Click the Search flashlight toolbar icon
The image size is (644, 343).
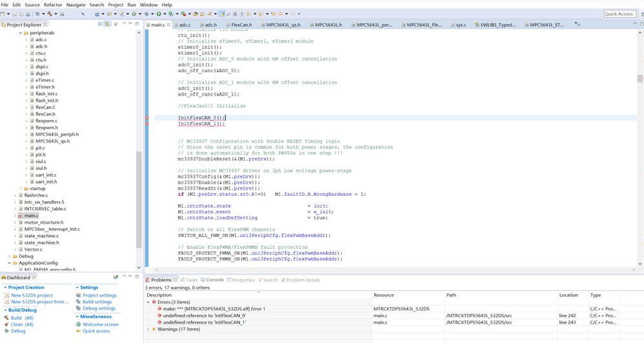tap(209, 14)
